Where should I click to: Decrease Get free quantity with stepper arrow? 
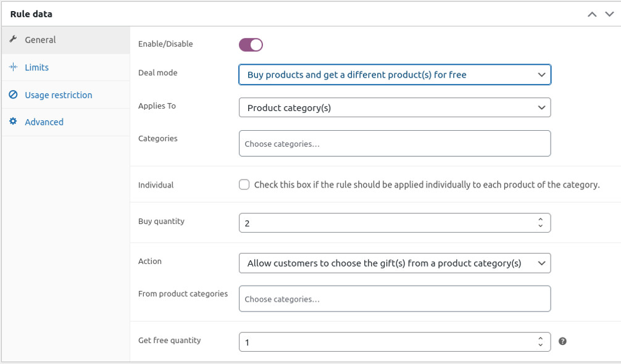tap(541, 345)
